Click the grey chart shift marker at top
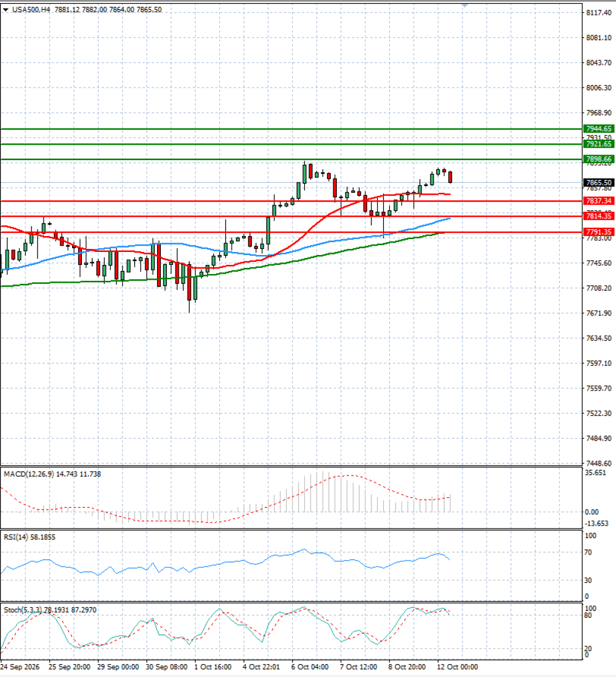The height and width of the screenshot is (677, 616). tap(464, 6)
